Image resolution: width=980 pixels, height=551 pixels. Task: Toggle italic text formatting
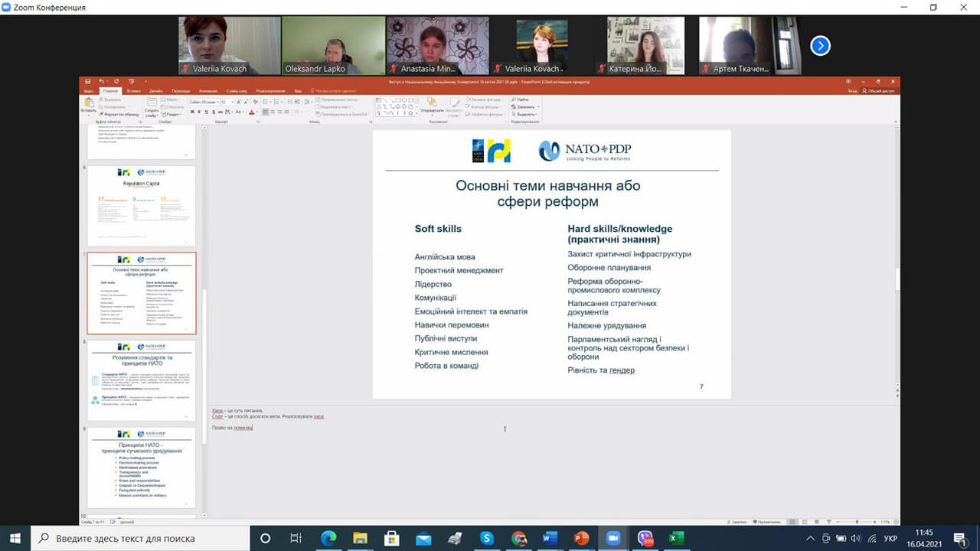[198, 112]
